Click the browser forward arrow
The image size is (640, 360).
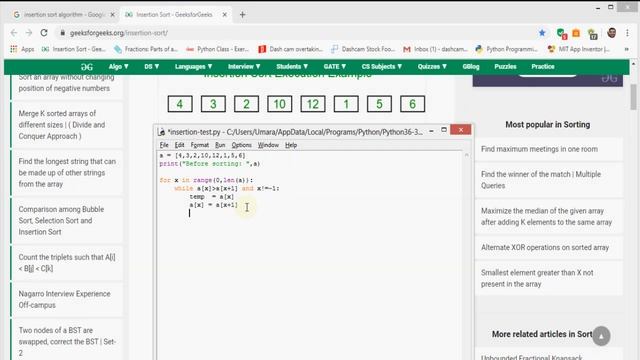pos(29,33)
